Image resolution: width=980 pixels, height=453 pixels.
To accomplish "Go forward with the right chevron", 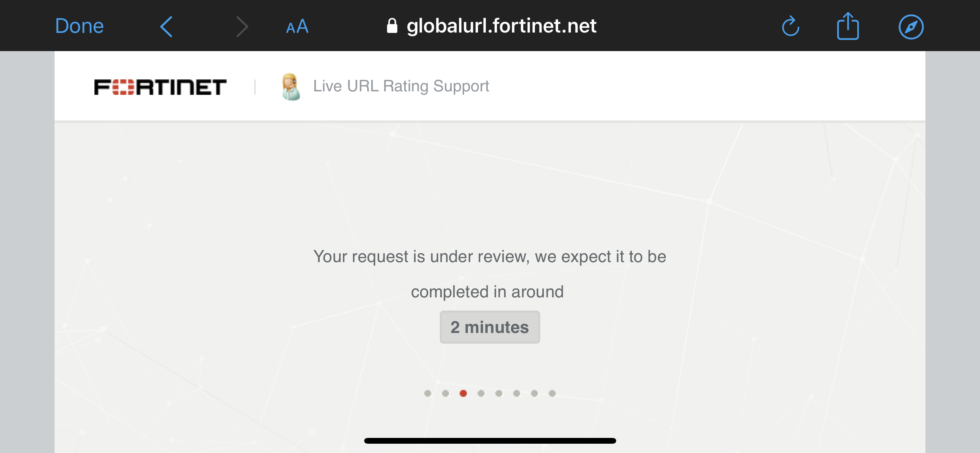I will coord(242,27).
